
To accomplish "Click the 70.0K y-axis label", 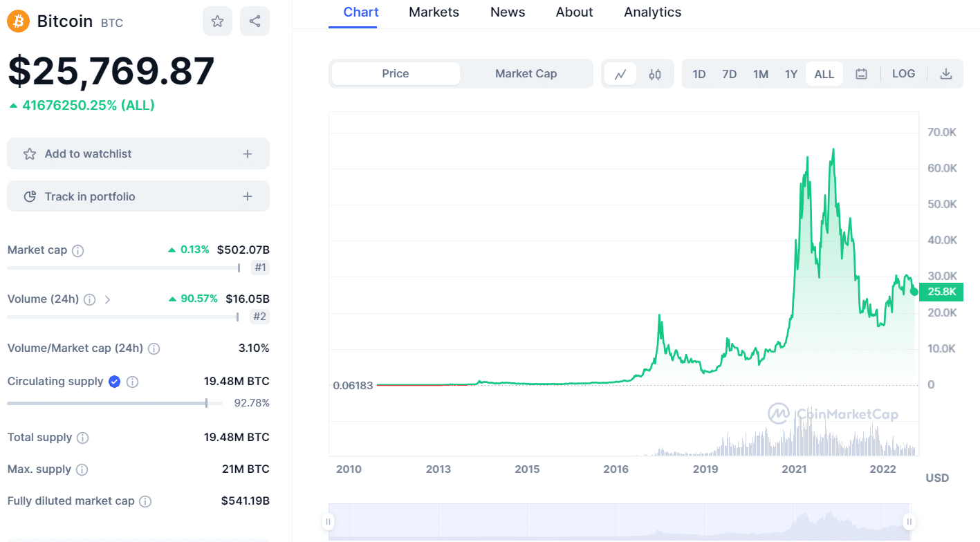I will (x=942, y=132).
